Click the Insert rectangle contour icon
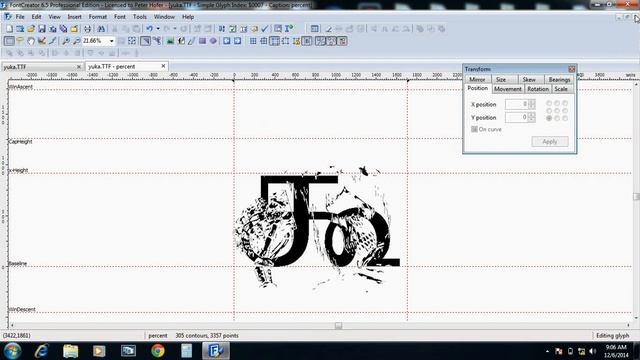 point(202,41)
